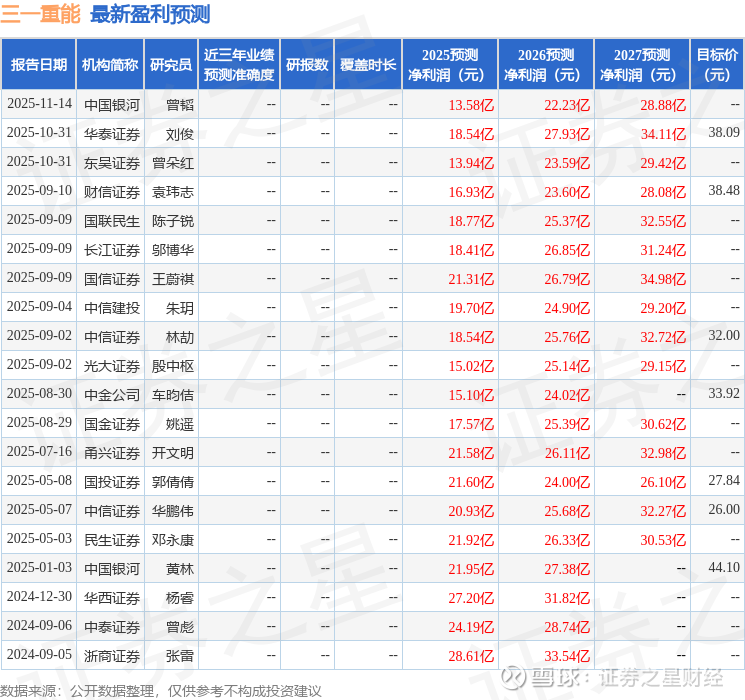Select analyst 华鹏伟 cell
This screenshot has width=745, height=700.
173,511
